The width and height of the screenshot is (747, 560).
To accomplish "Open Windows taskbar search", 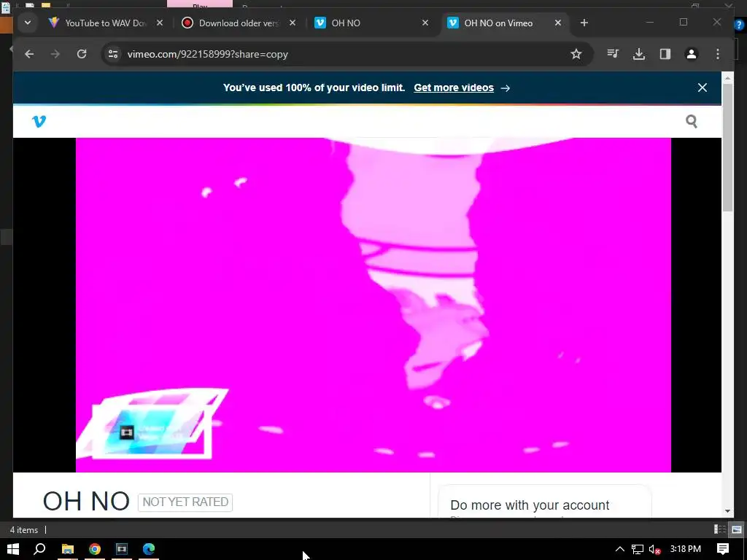I will [39, 549].
